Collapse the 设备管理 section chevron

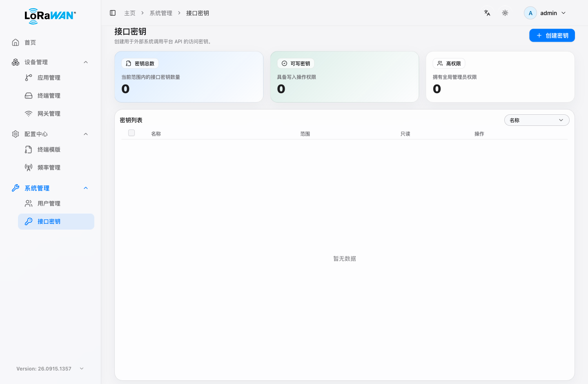pyautogui.click(x=86, y=62)
